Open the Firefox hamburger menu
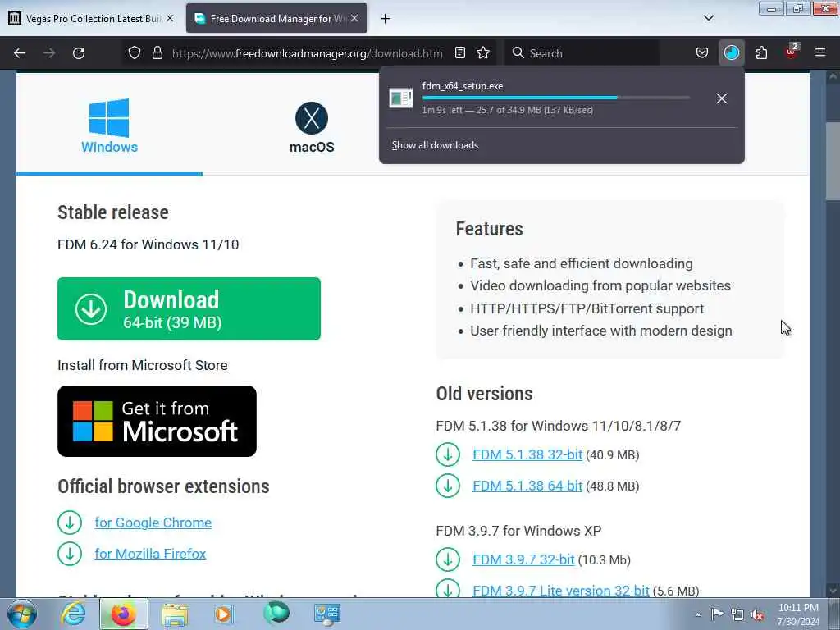The height and width of the screenshot is (630, 840). (x=820, y=53)
